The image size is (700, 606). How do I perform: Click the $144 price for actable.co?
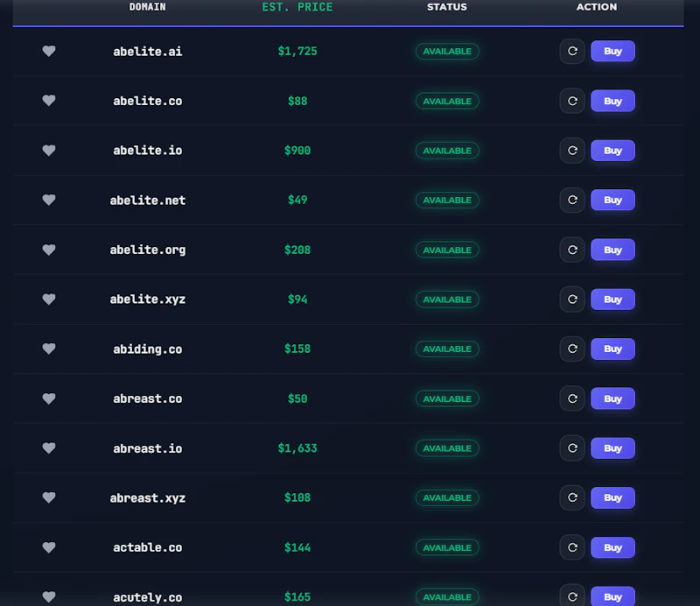click(x=297, y=547)
